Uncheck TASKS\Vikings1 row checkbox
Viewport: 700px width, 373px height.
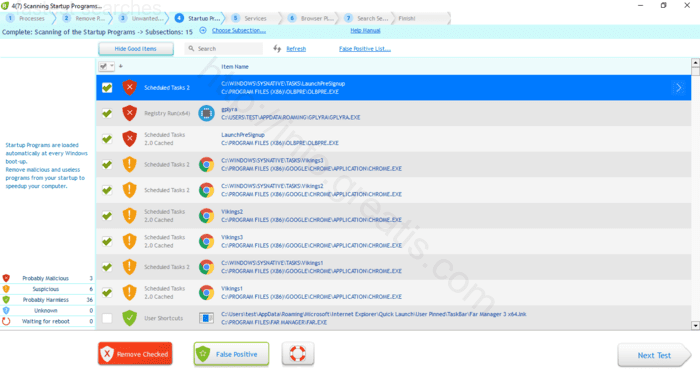tap(107, 267)
